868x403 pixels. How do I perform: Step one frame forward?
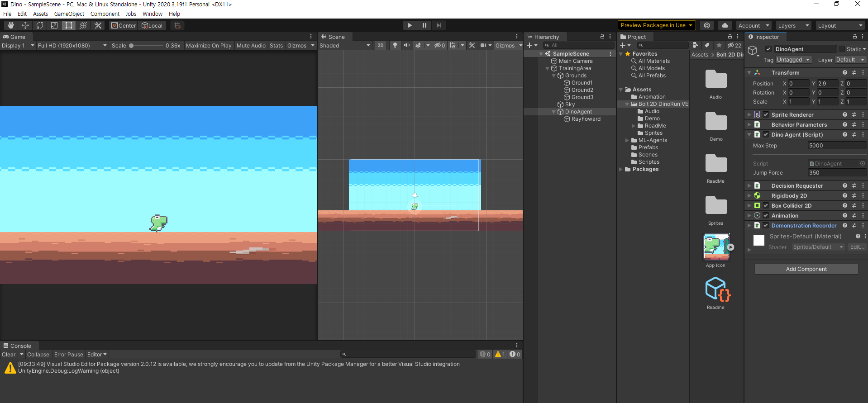click(439, 25)
